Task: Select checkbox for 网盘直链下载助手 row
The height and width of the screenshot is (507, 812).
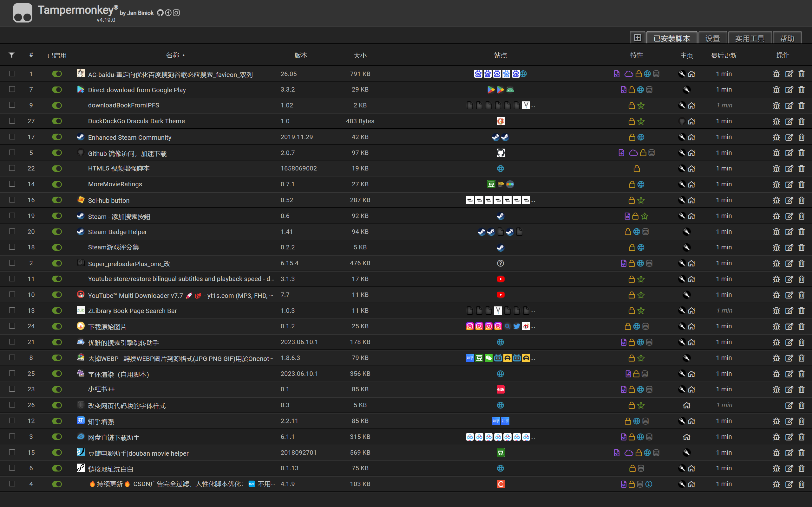Action: coord(12,437)
